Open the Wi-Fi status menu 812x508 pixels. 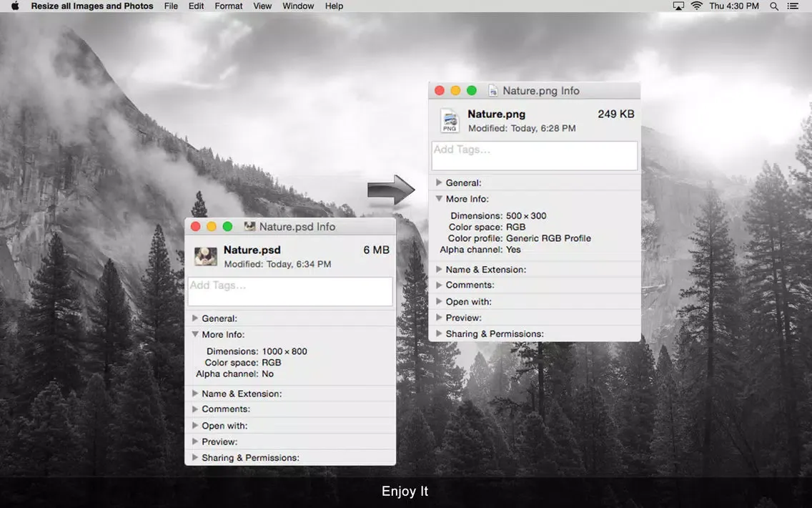point(697,6)
